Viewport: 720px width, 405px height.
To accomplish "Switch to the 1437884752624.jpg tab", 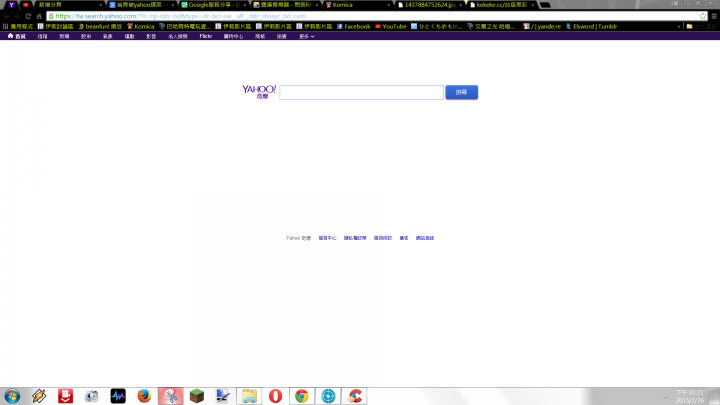I will pyautogui.click(x=430, y=5).
